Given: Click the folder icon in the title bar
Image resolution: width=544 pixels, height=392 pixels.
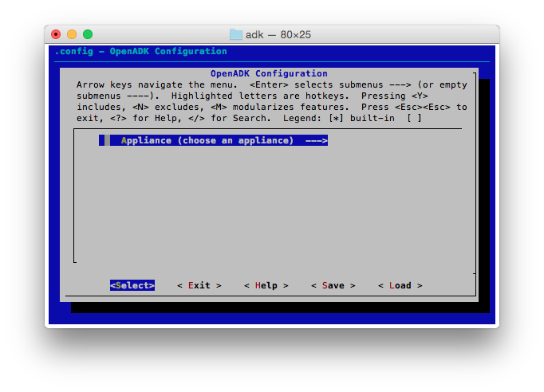Looking at the screenshot, I should 236,34.
